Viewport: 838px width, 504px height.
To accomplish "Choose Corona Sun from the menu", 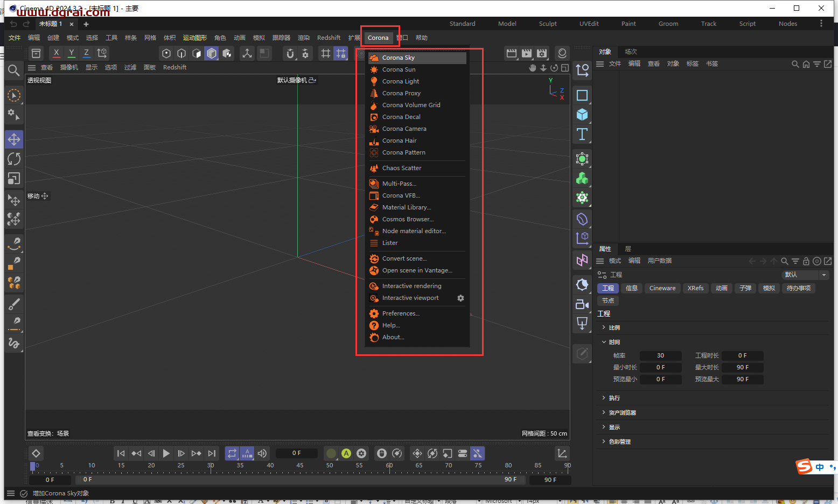I will click(417, 69).
